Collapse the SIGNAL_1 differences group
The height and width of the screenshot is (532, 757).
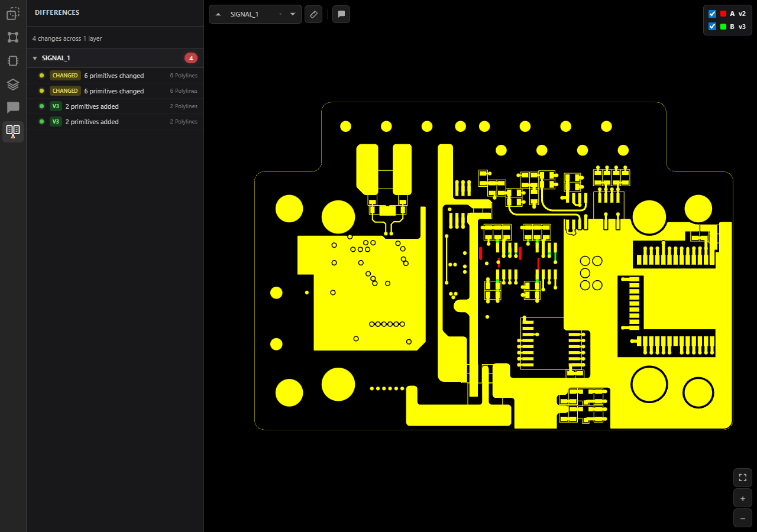[35, 58]
